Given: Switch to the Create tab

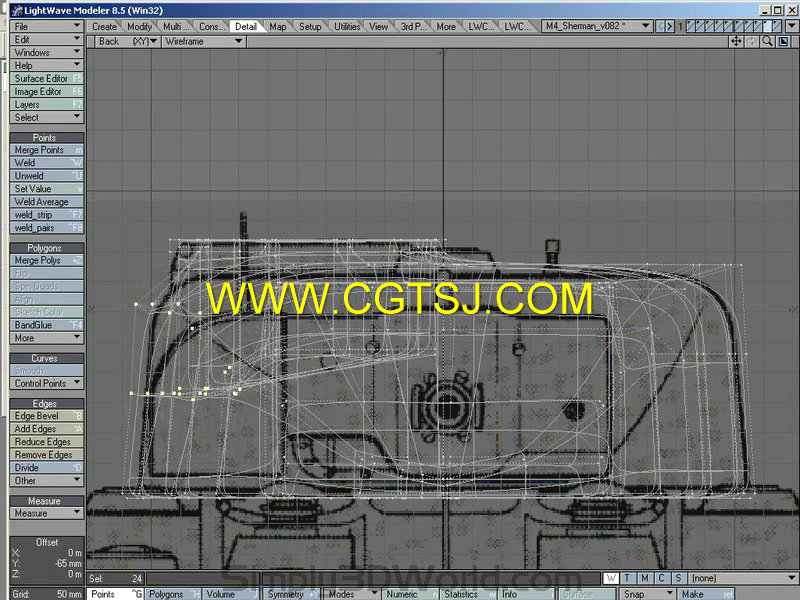Looking at the screenshot, I should pos(104,27).
